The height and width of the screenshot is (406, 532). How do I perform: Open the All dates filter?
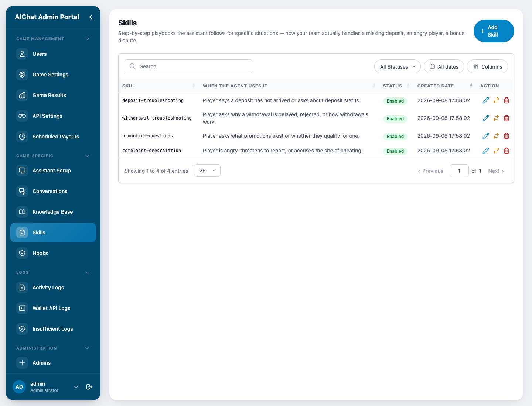click(444, 66)
